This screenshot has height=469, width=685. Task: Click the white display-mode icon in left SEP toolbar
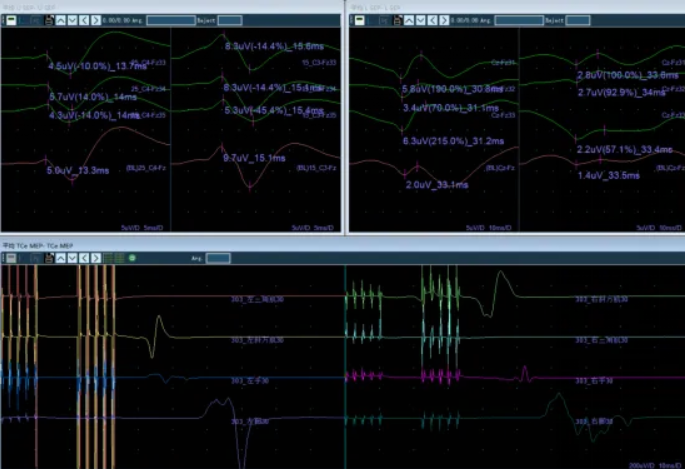[11, 20]
